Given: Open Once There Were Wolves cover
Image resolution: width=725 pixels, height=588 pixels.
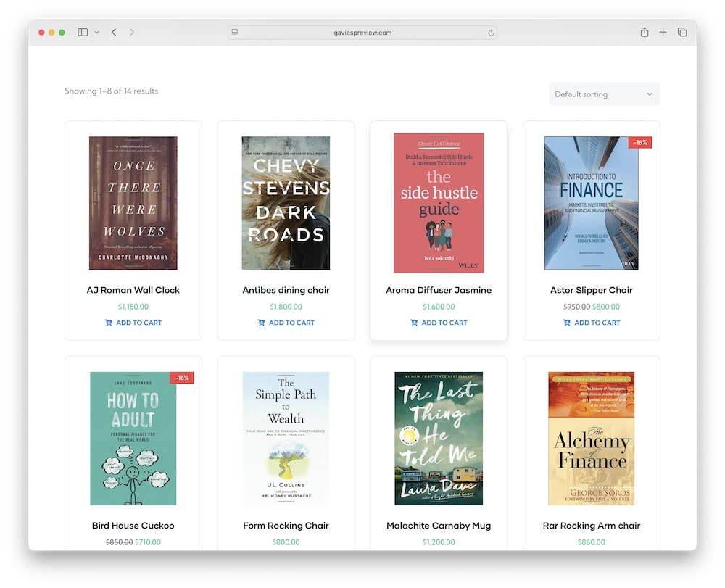Looking at the screenshot, I should point(133,203).
